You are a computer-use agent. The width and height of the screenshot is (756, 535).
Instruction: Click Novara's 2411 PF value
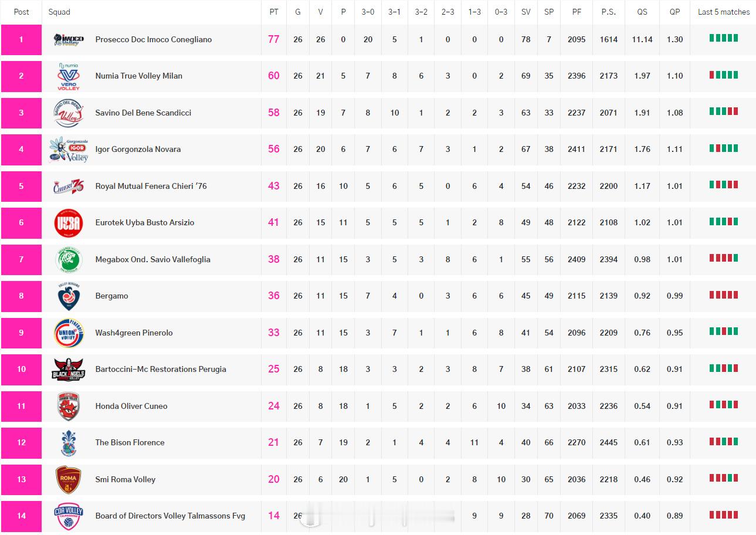[x=577, y=149]
